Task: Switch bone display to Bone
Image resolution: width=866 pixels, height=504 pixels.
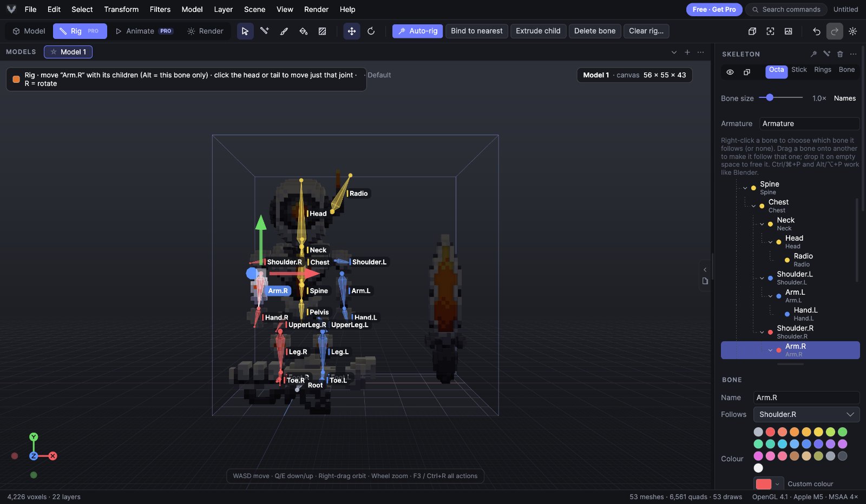Action: click(847, 70)
